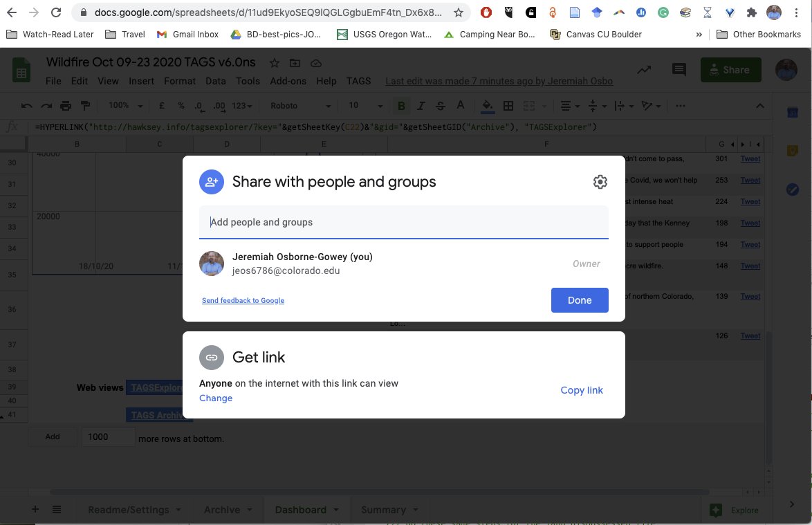812x525 pixels.
Task: Open the Travel bookmarks folder
Action: (124, 34)
